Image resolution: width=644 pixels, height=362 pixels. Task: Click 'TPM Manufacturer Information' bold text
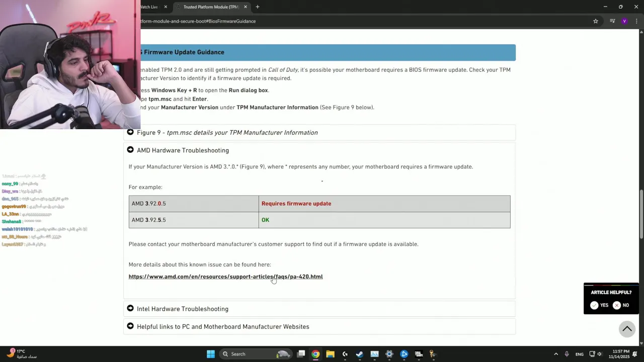tap(277, 108)
